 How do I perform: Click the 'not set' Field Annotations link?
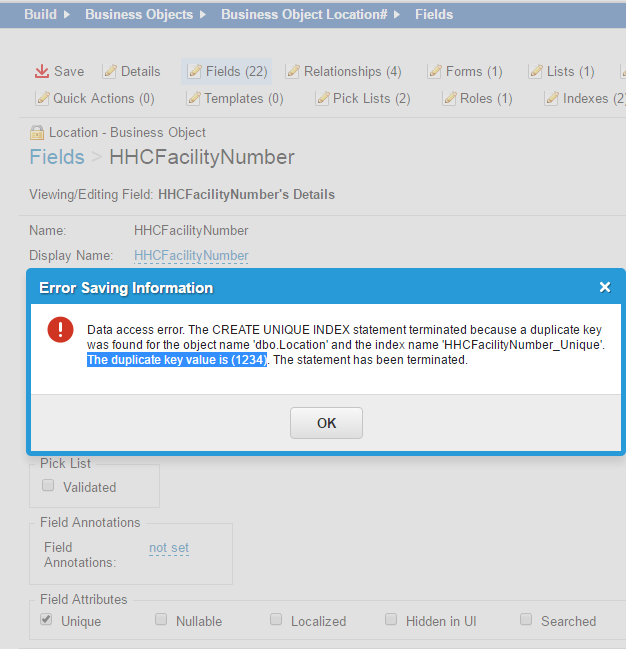pyautogui.click(x=169, y=548)
